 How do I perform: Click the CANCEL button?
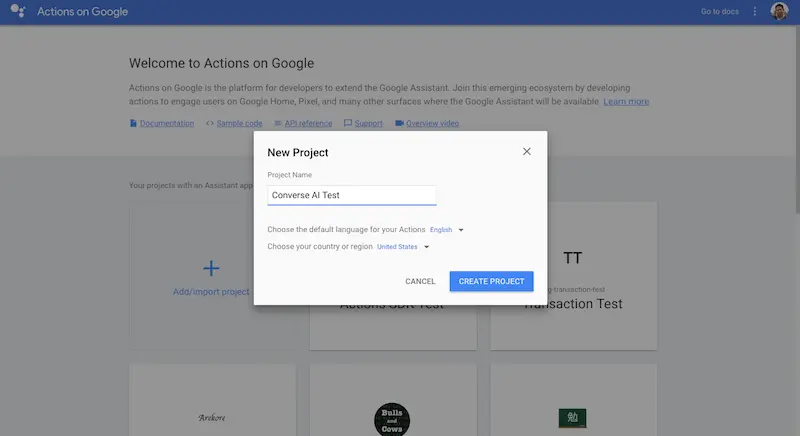coord(420,281)
